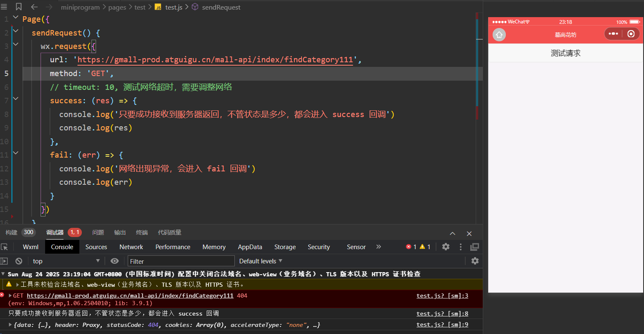Open DevTools settings gear next to warnings
This screenshot has height=334, width=644.
(x=446, y=247)
